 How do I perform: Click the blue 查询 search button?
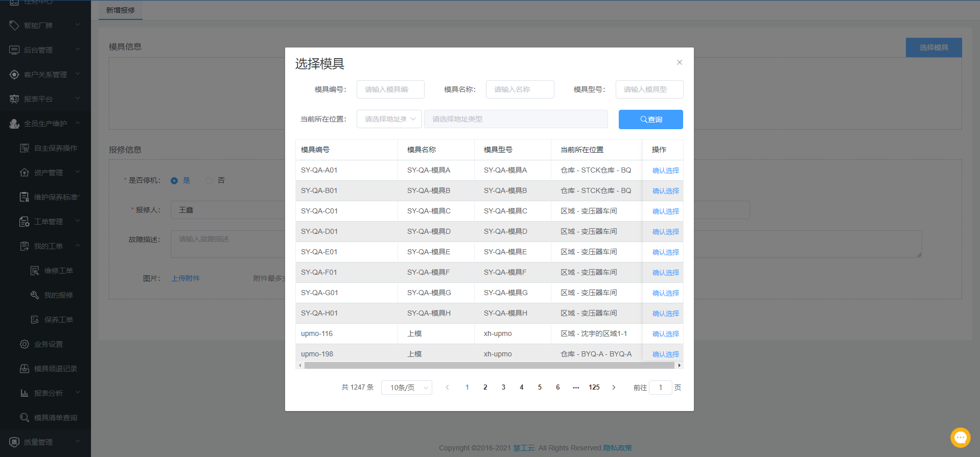click(650, 119)
